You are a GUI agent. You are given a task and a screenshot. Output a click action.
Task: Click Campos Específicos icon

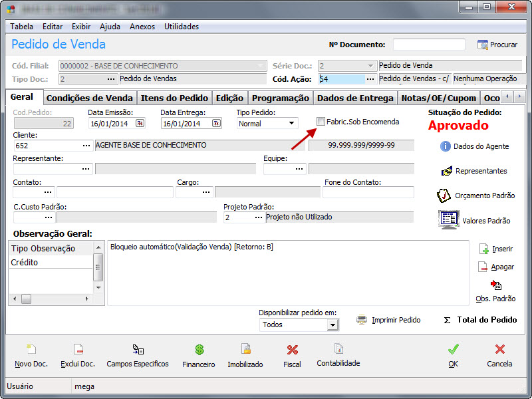coord(138,350)
